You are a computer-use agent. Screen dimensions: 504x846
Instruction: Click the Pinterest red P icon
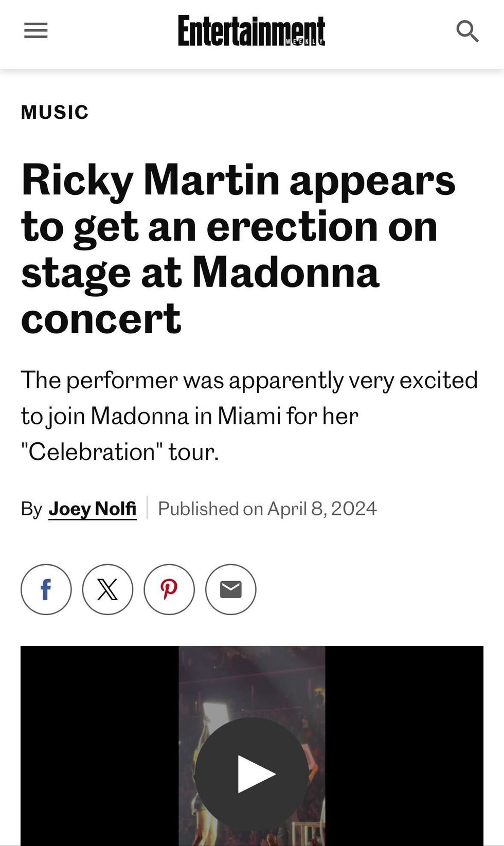[x=169, y=589]
